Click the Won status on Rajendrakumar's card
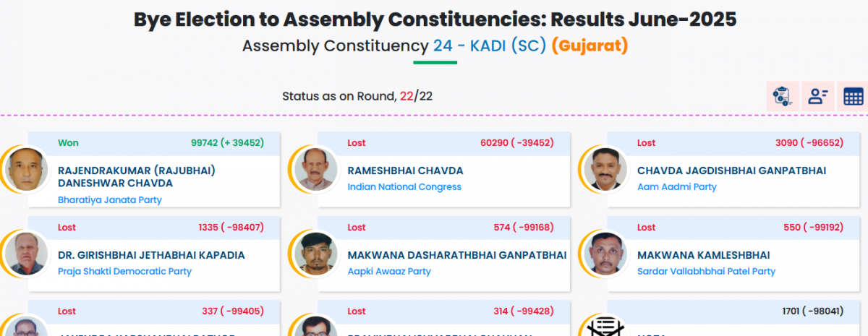The width and height of the screenshot is (868, 336). click(68, 143)
